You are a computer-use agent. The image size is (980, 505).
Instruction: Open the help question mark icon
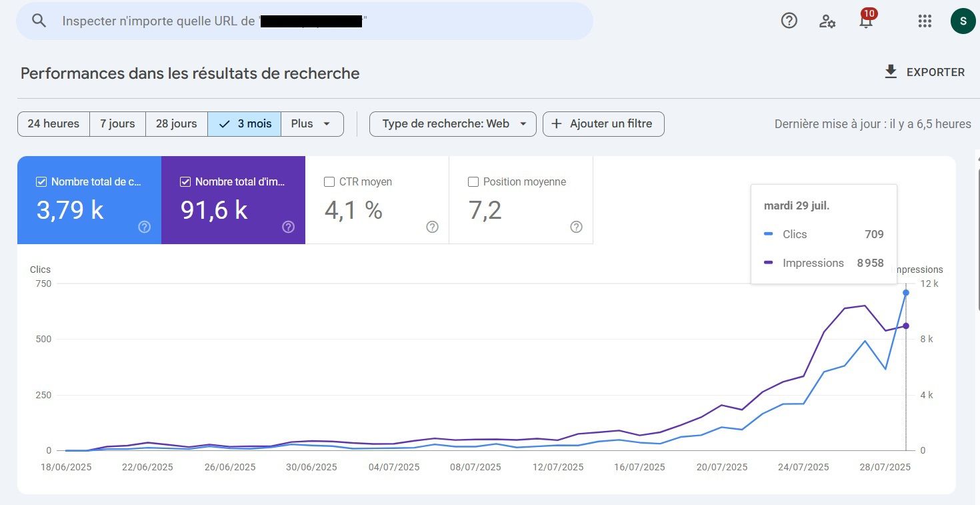click(789, 21)
